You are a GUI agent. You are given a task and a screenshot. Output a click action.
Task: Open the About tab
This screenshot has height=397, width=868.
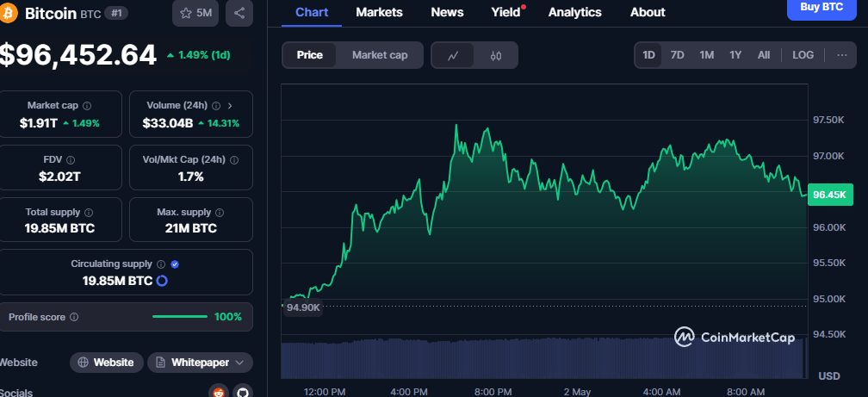coord(648,12)
